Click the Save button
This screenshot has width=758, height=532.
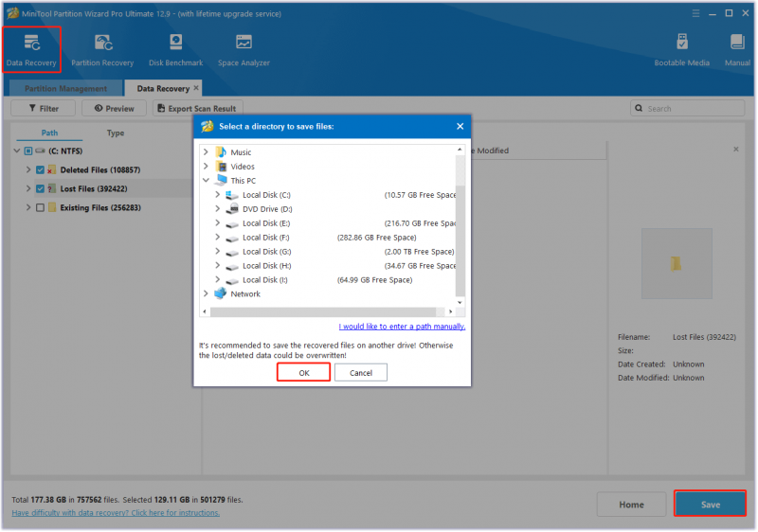coord(710,505)
